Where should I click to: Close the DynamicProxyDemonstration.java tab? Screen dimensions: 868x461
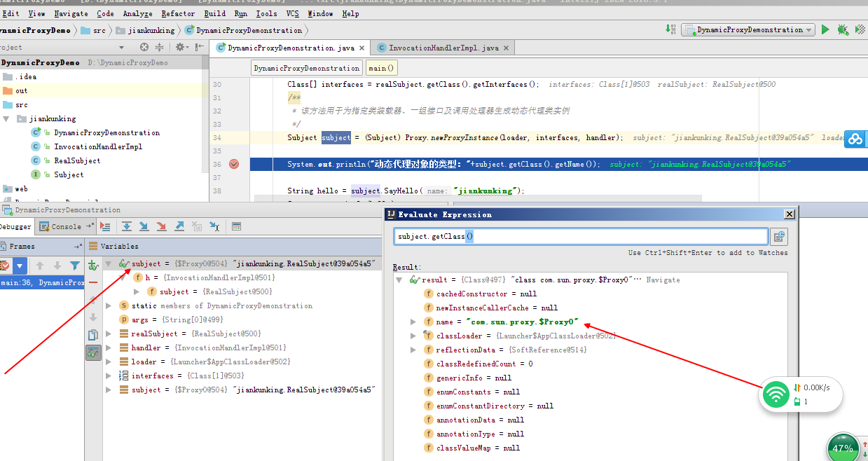tap(362, 48)
